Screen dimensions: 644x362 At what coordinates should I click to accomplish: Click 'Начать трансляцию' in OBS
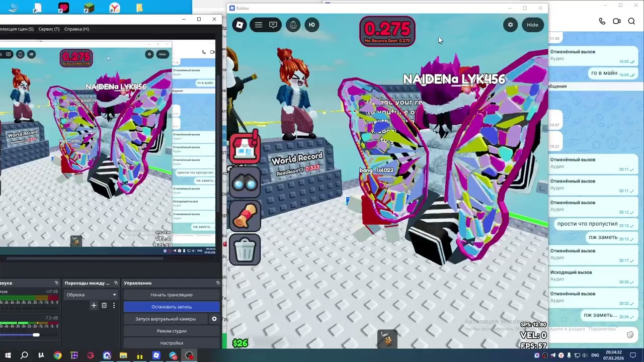pyautogui.click(x=172, y=295)
